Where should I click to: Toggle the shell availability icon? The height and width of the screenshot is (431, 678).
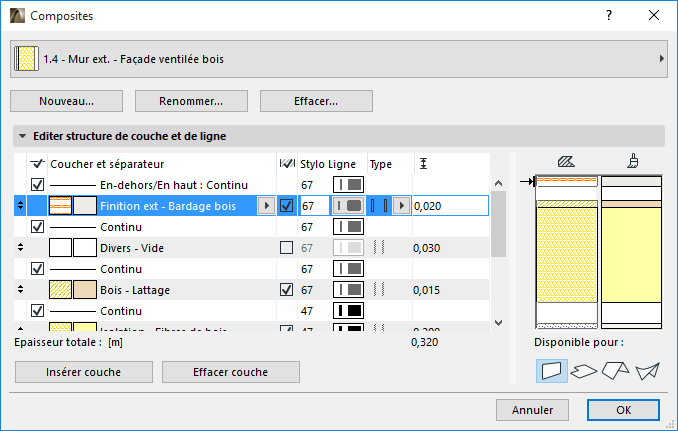tap(648, 371)
